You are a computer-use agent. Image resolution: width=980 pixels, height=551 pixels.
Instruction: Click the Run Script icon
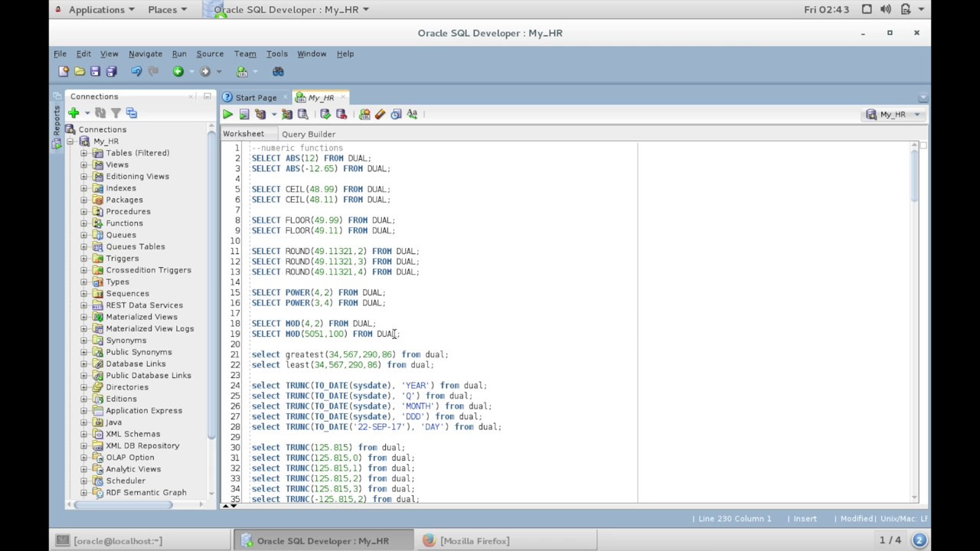[243, 114]
